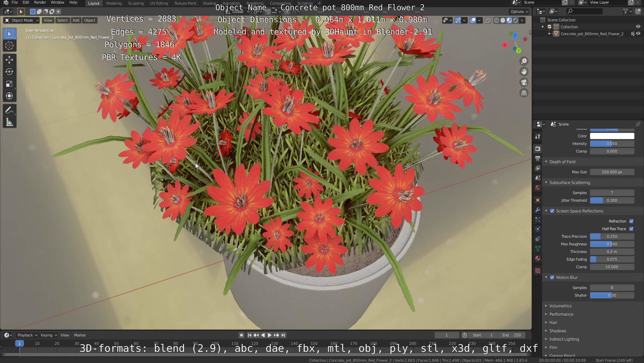Toggle camera view icon
Screen dimensions: 644x363
(524, 82)
